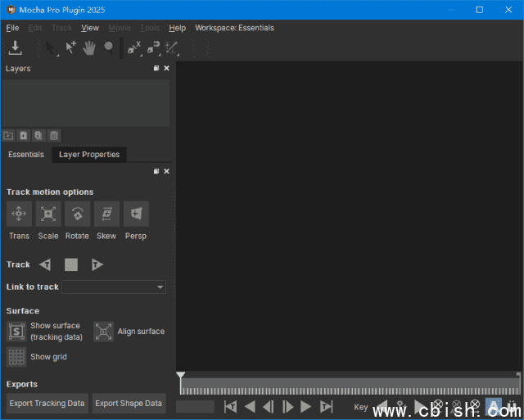Open the View menu
524x420 pixels.
(x=90, y=28)
